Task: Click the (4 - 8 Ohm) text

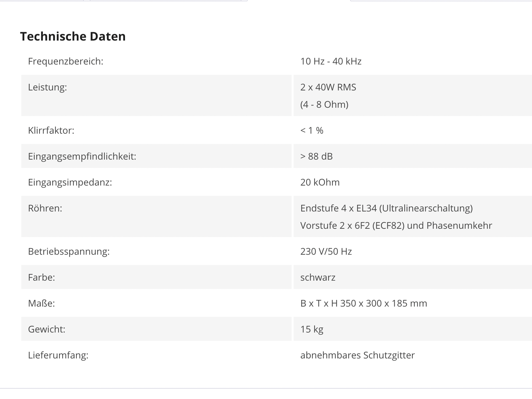Action: (324, 105)
